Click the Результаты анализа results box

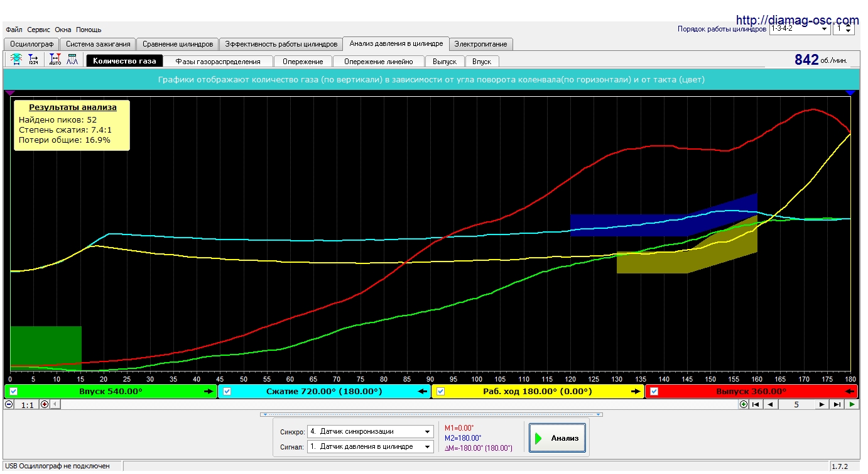[72, 124]
